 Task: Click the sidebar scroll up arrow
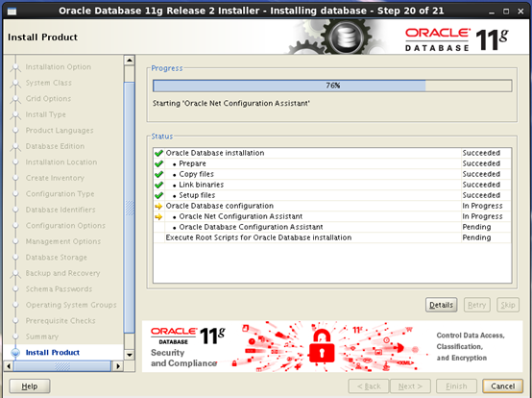coord(130,61)
